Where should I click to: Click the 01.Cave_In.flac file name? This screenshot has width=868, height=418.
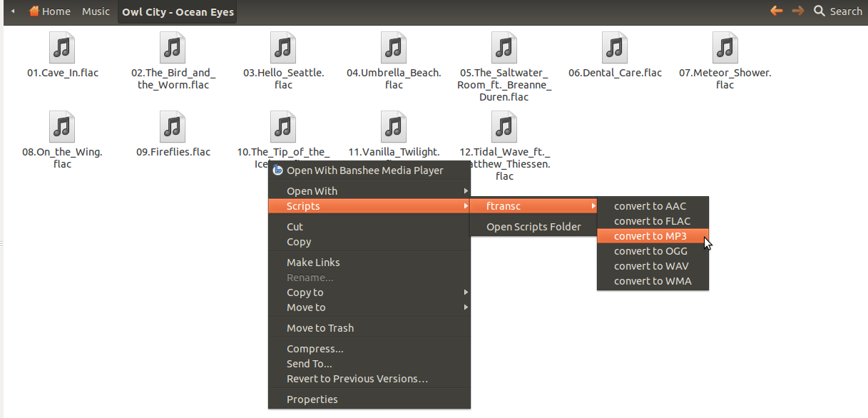pyautogui.click(x=63, y=73)
